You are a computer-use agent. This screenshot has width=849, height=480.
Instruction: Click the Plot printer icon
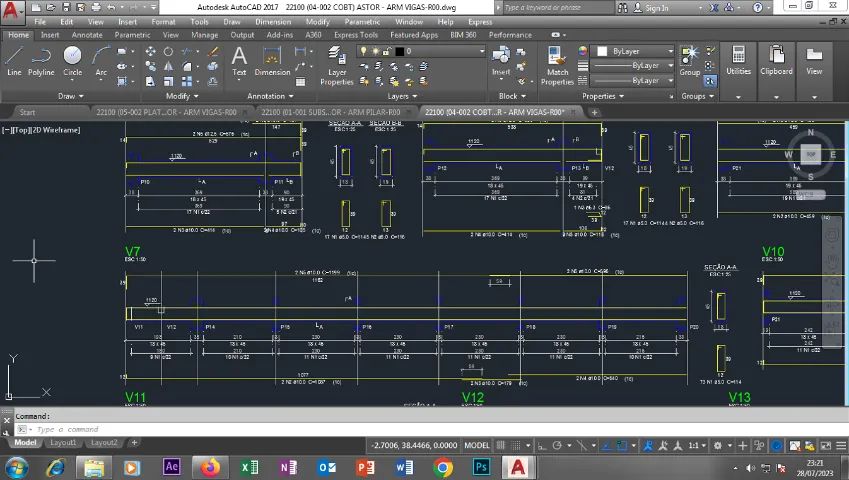coord(96,8)
